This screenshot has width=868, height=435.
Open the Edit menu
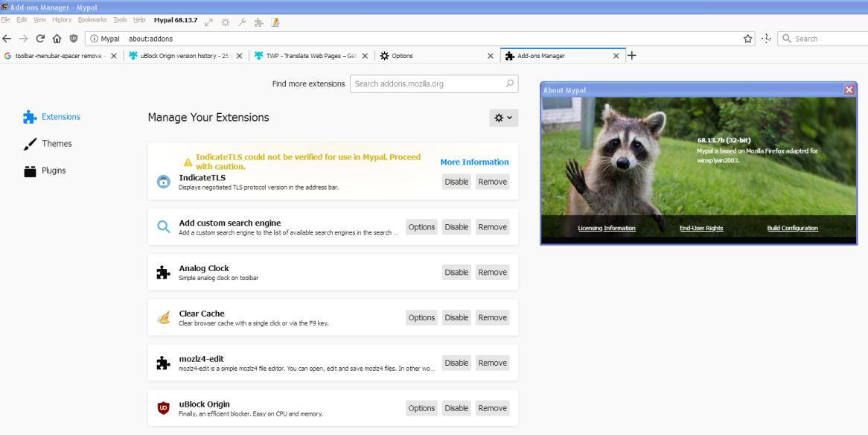click(x=22, y=19)
